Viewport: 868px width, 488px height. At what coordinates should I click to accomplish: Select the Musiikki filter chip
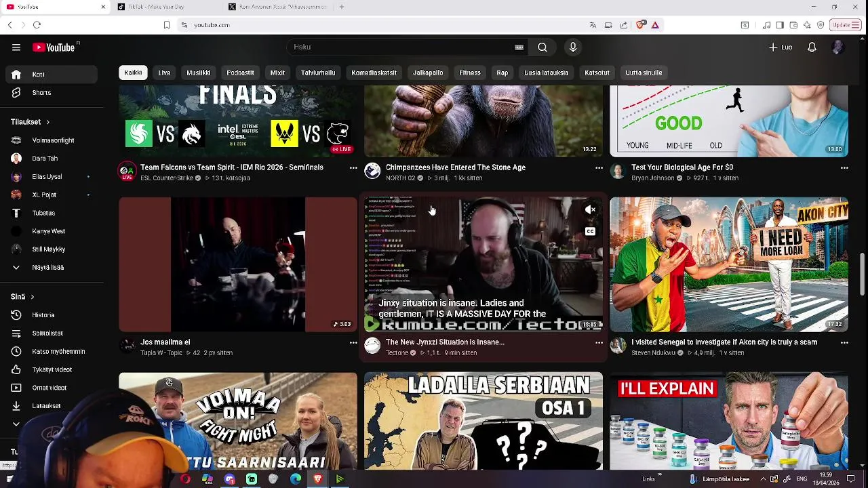tap(199, 73)
